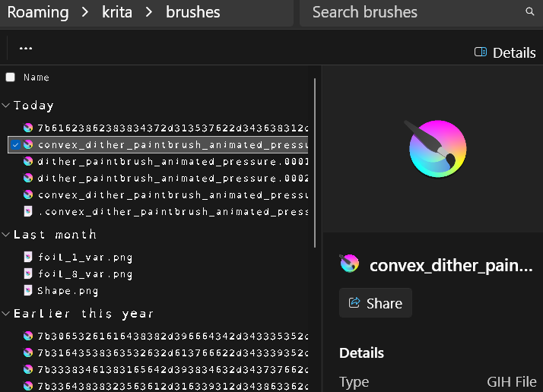Click icon beside 7b3065326161 file
The height and width of the screenshot is (392, 543).
tap(28, 336)
